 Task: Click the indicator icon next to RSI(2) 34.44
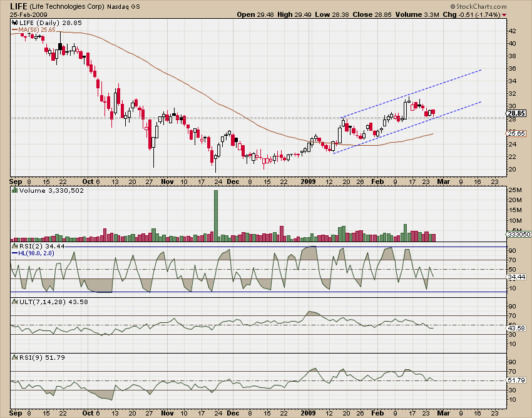pos(14,246)
